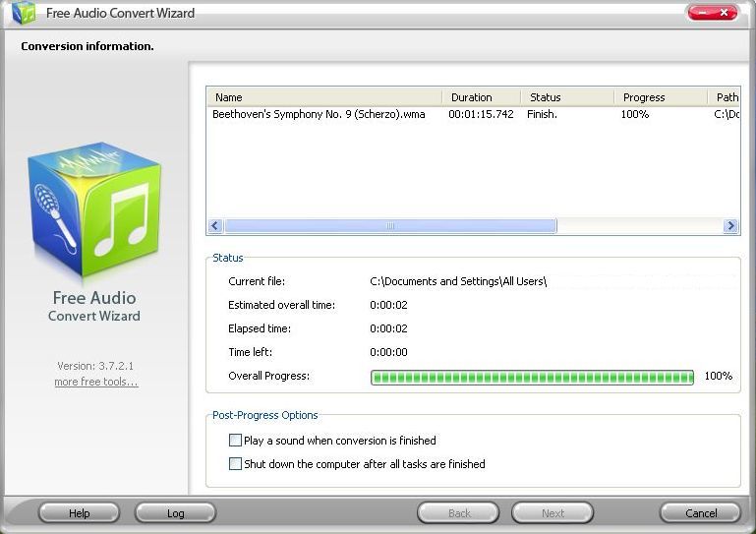Viewport: 756px width, 534px height.
Task: Click the duration value 00:01:15.742
Action: (x=481, y=114)
